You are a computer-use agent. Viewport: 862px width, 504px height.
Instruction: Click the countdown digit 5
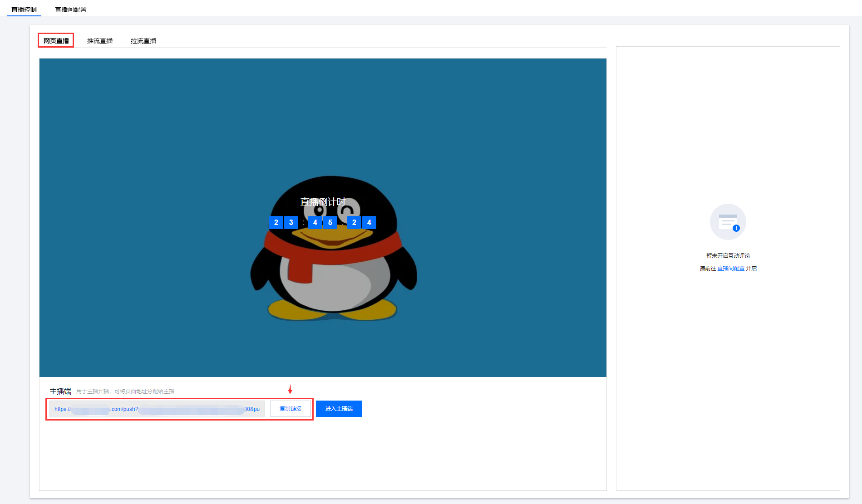tap(330, 222)
